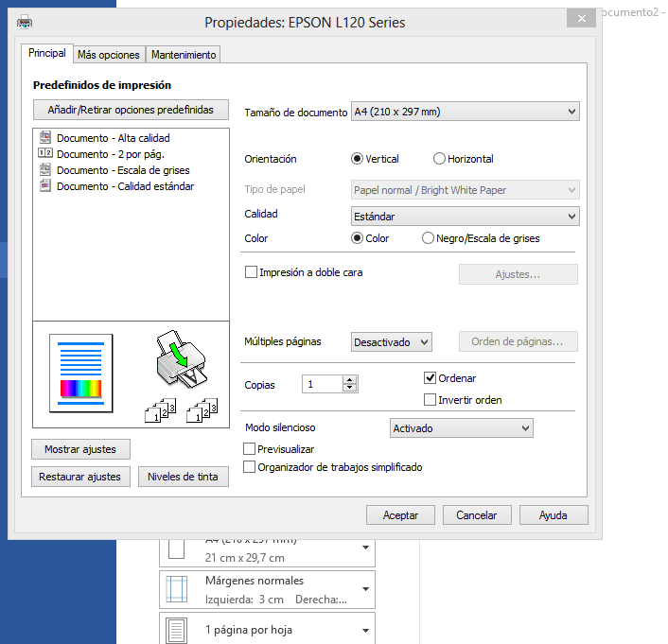Viewport: 668px width, 644px height.
Task: Enable the Previsualizar checkbox
Action: tap(250, 449)
